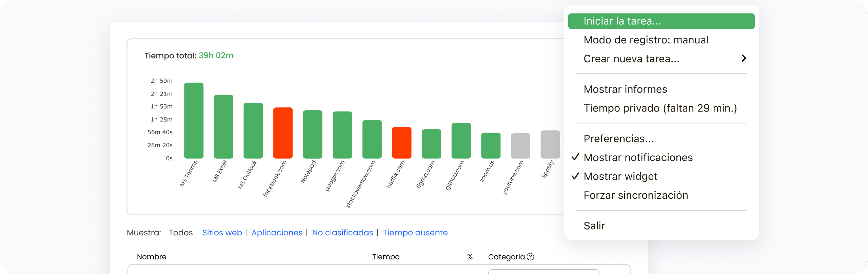
Task: Click the Categoria help question mark icon
Action: coord(531,257)
